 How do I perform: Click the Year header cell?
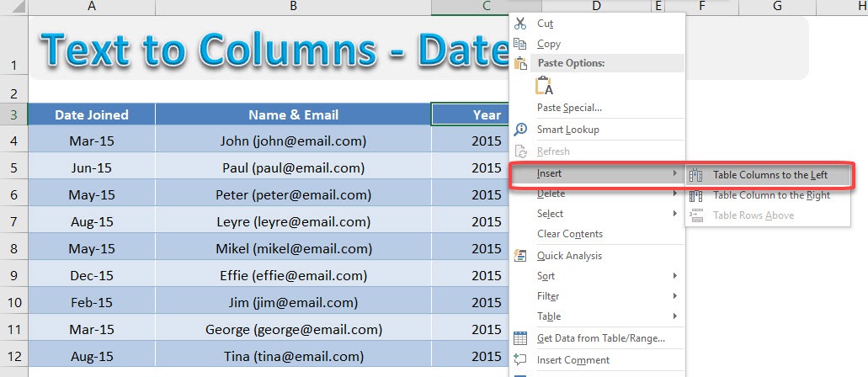pos(471,114)
